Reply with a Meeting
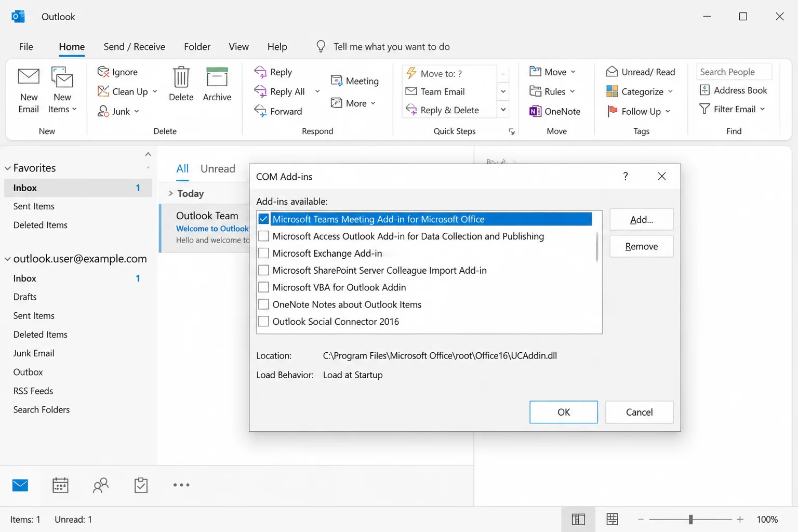 pos(355,81)
